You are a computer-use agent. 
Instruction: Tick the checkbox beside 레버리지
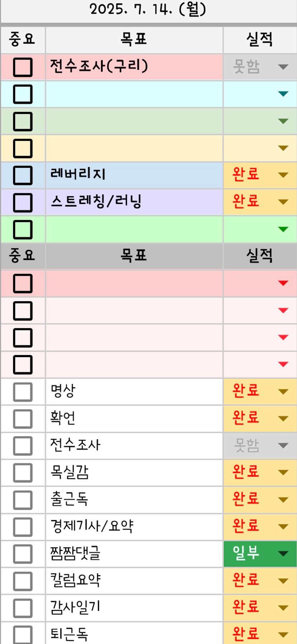click(23, 175)
